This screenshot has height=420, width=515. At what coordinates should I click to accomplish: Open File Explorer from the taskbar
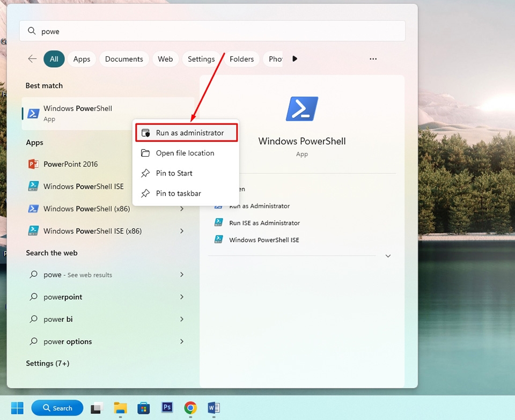point(120,408)
